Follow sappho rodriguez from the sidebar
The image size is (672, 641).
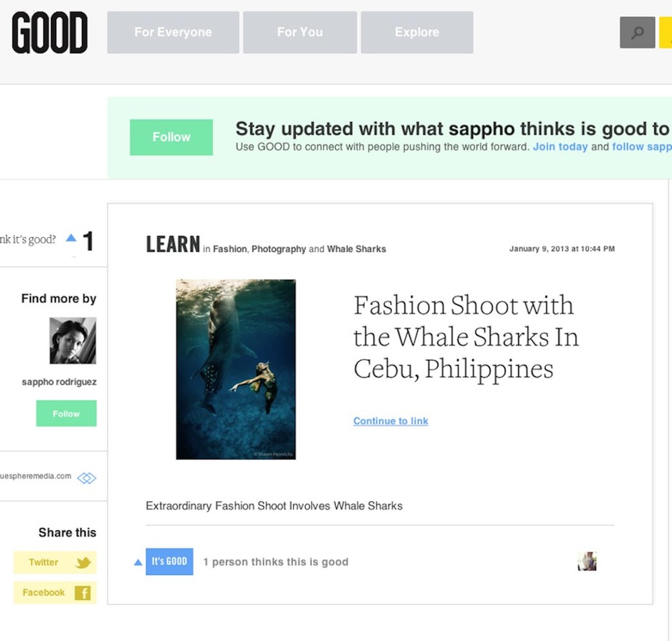(66, 414)
